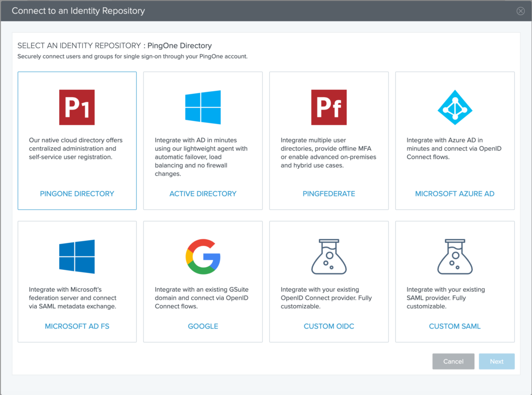532x395 pixels.
Task: Select the CUSTOM OIDC link
Action: point(329,326)
